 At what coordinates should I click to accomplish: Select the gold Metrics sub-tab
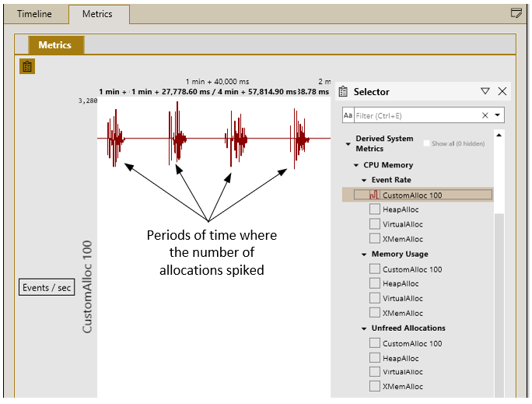(x=56, y=45)
